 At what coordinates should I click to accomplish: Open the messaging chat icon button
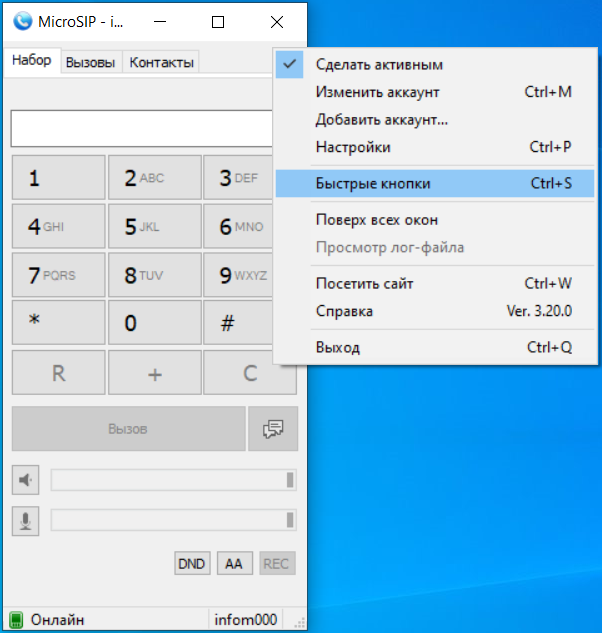[272, 429]
